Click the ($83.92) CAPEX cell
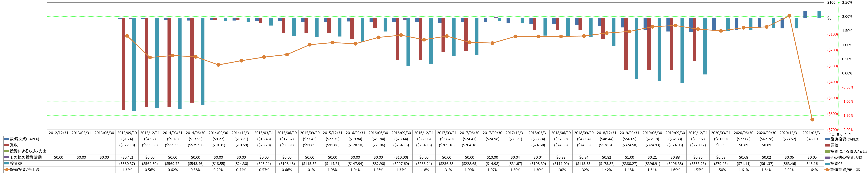Image resolution: width=868 pixels, height=173 pixels. click(x=698, y=139)
